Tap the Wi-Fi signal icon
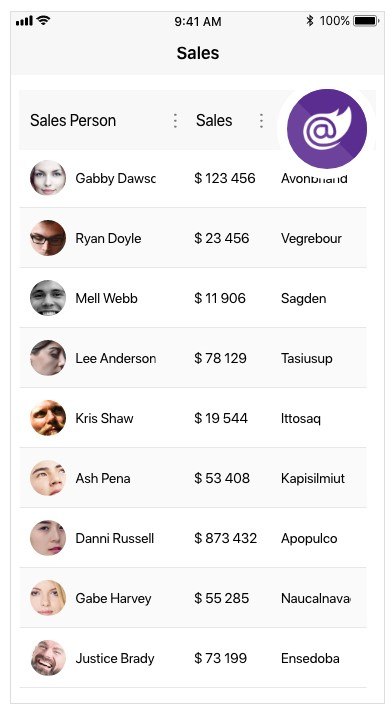The image size is (392, 710). pos(44,20)
